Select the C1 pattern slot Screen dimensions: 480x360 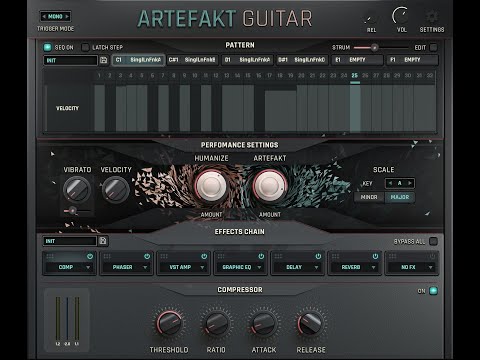coord(138,60)
